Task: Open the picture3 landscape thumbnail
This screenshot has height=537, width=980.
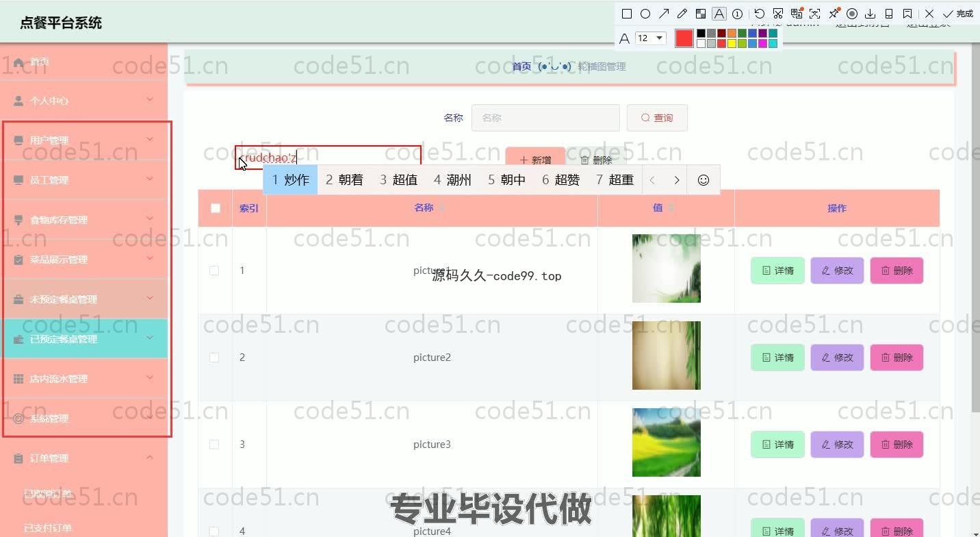Action: [x=667, y=442]
